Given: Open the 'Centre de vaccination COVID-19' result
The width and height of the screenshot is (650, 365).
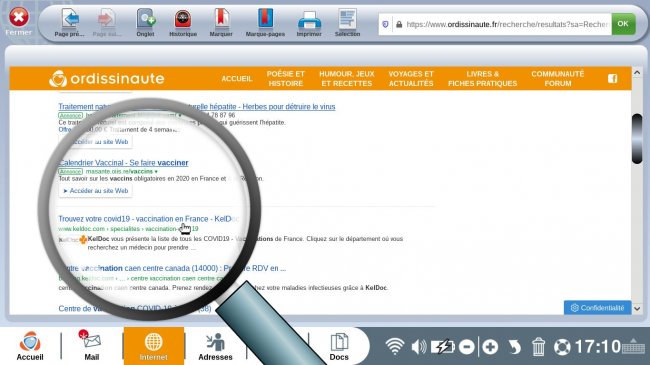Looking at the screenshot, I should pyautogui.click(x=135, y=309).
